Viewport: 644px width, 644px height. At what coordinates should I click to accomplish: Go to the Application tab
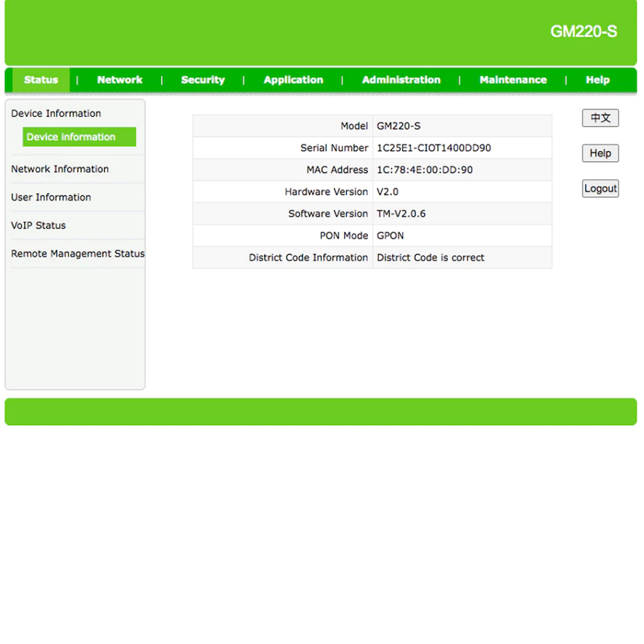tap(293, 80)
